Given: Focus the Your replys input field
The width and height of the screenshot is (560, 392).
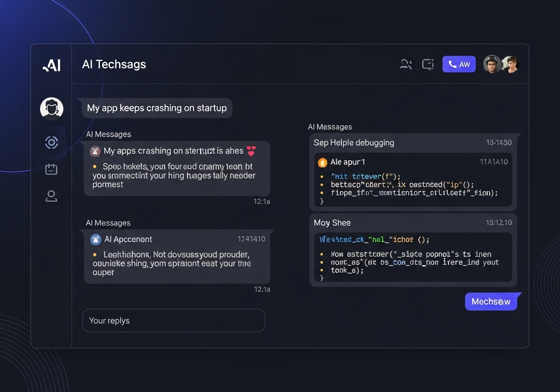Looking at the screenshot, I should tap(174, 321).
